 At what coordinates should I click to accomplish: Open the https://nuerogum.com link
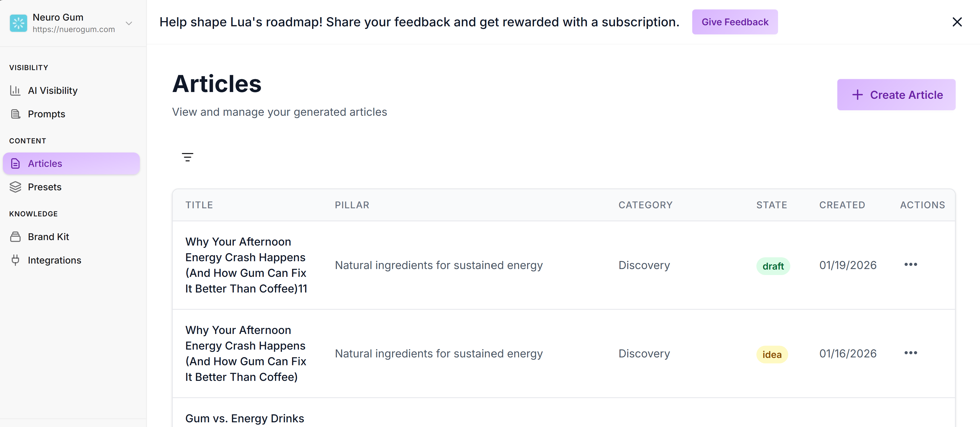(x=73, y=29)
